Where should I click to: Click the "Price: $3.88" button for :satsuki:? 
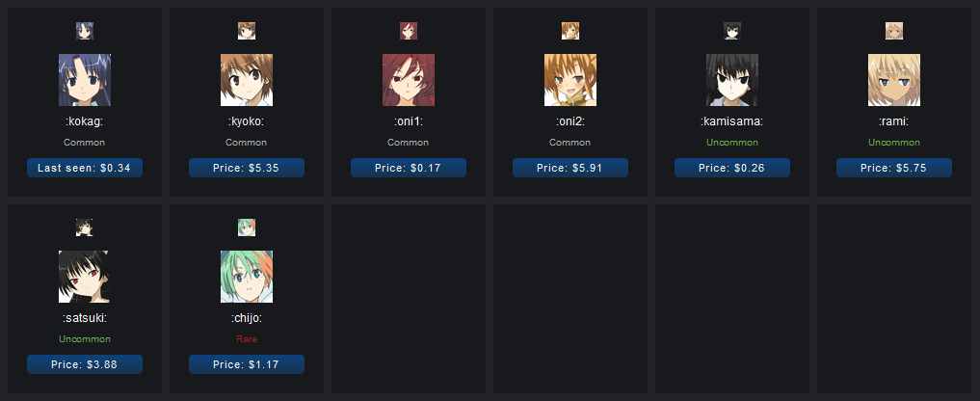tap(85, 364)
